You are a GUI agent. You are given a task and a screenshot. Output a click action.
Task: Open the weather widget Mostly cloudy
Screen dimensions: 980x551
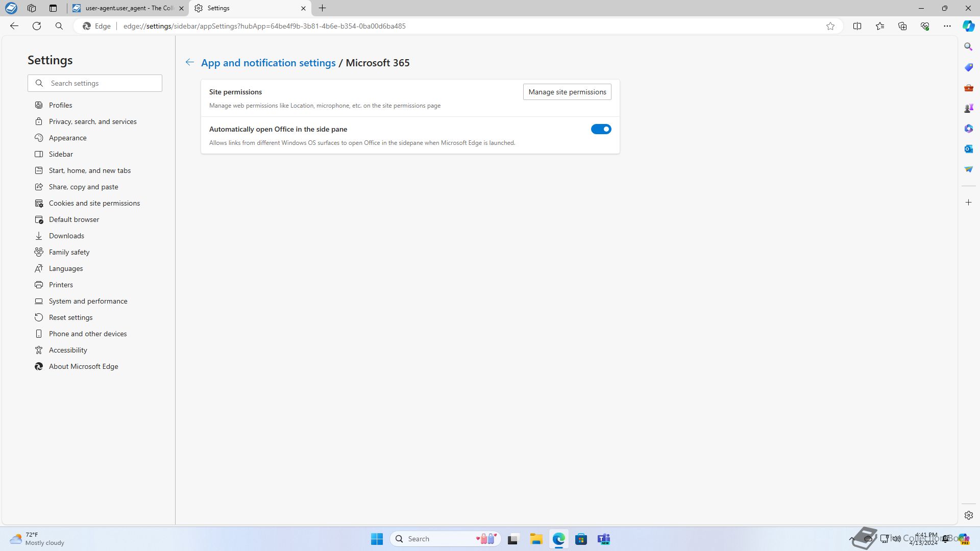37,539
